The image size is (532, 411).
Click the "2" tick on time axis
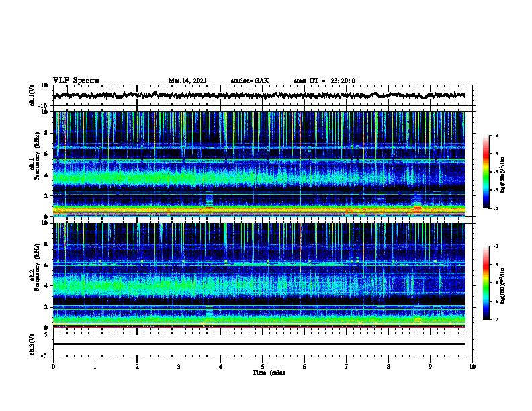[137, 367]
